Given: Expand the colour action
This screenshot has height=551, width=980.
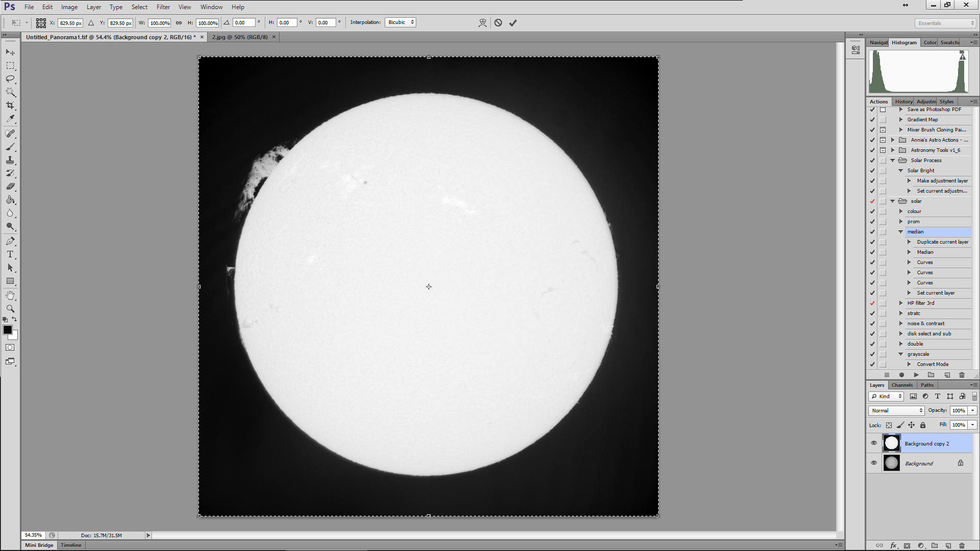Looking at the screenshot, I should pos(901,212).
